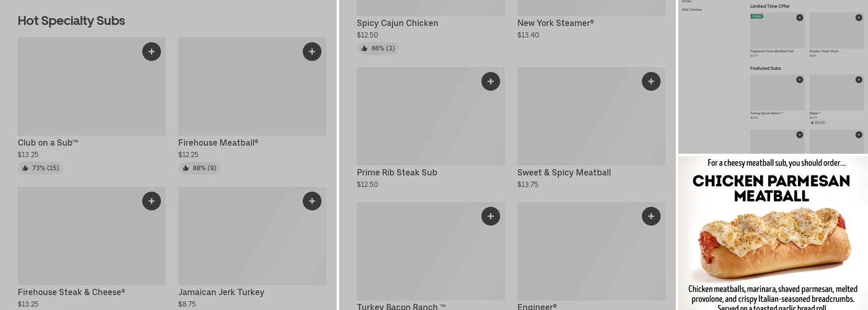This screenshot has height=310, width=868.
Task: Click the plus icon on Smokin Triple Stack
Action: click(859, 17)
